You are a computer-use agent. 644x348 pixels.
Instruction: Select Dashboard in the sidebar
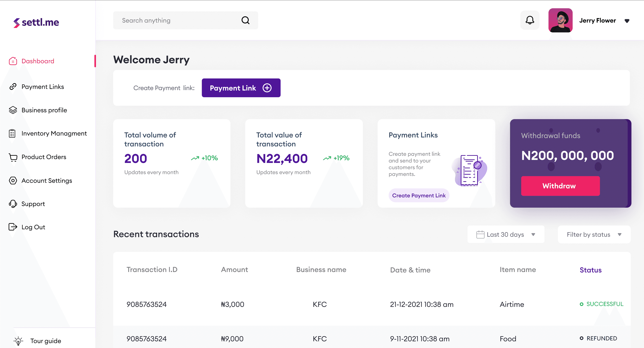(x=38, y=61)
